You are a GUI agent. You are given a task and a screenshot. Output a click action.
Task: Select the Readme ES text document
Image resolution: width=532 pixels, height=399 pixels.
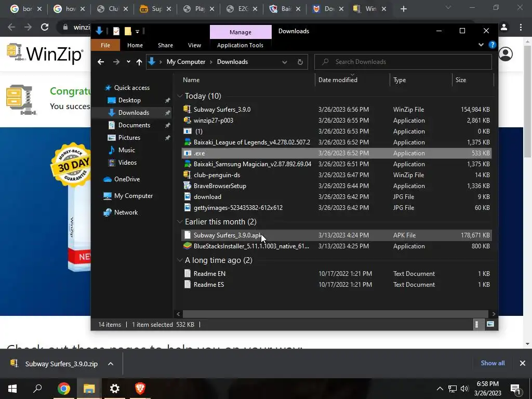(x=336, y=284)
